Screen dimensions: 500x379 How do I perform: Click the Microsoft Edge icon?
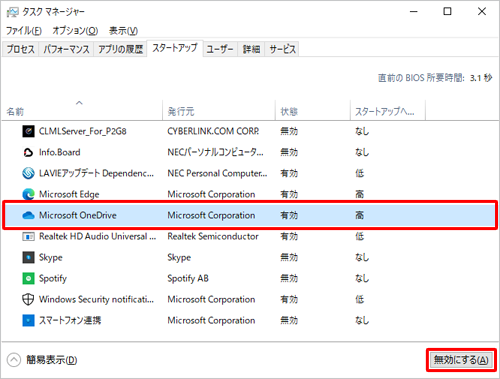coord(28,194)
